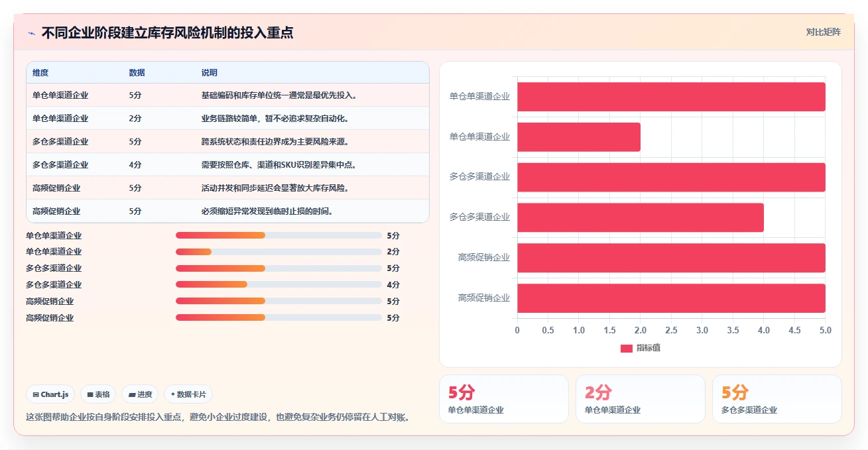Click the 3.5 tick on the chart axis
Screen dimensions: 868x450
pos(733,330)
